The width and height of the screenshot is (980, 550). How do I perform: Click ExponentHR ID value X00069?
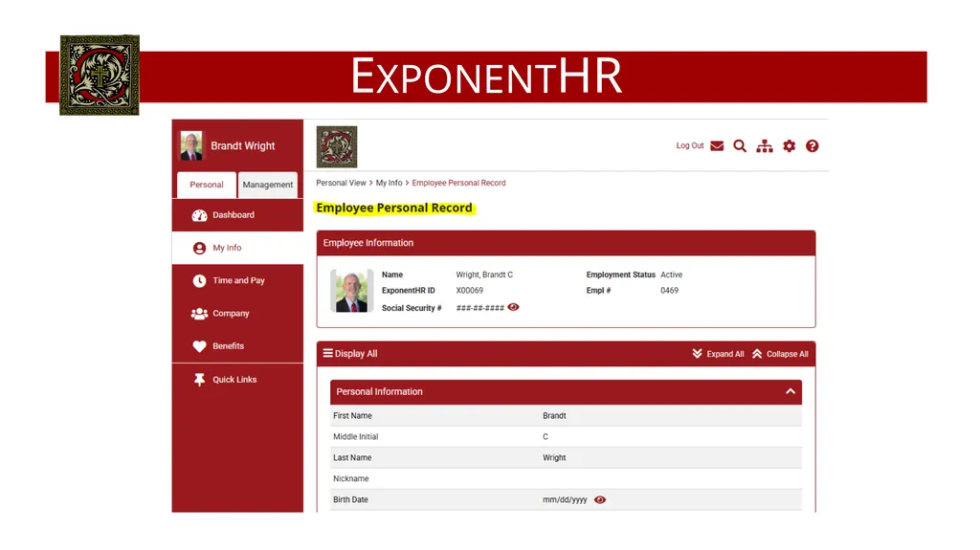pos(469,291)
